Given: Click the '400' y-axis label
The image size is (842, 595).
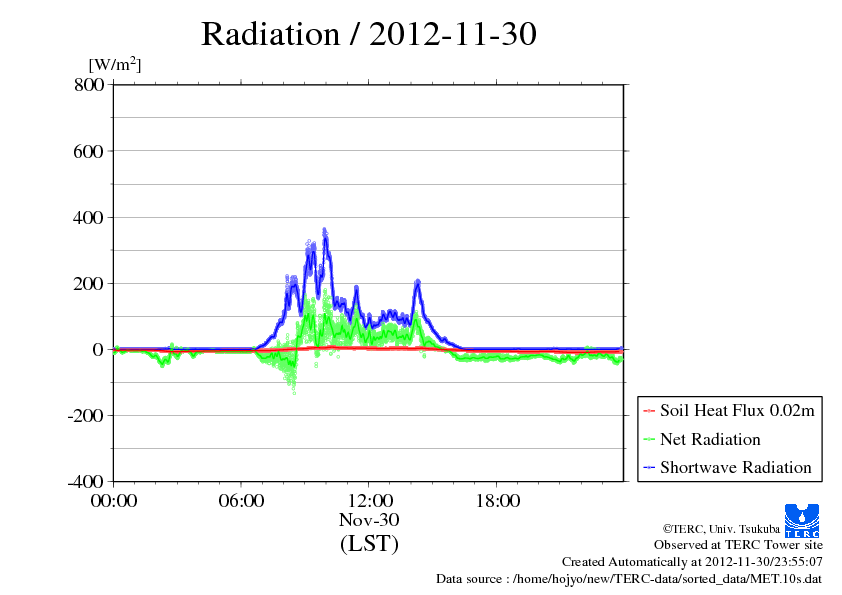Looking at the screenshot, I should coord(89,217).
